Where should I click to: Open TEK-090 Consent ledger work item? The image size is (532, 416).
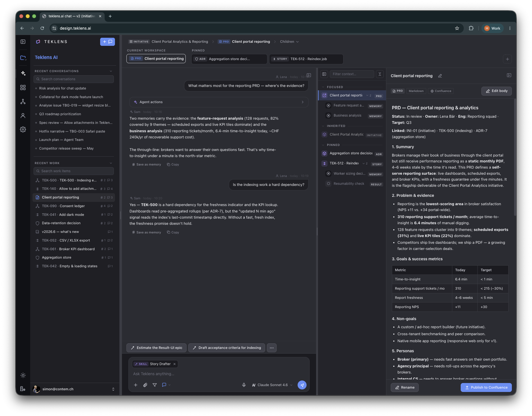pos(74,206)
